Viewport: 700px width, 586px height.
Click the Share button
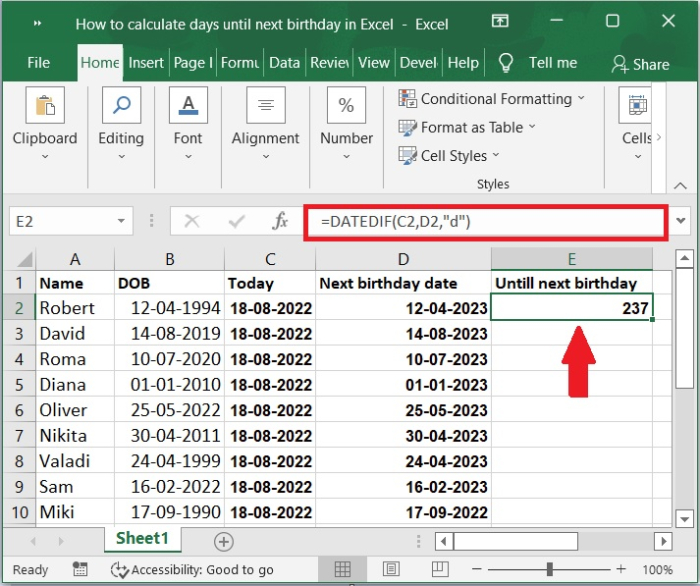click(x=640, y=64)
